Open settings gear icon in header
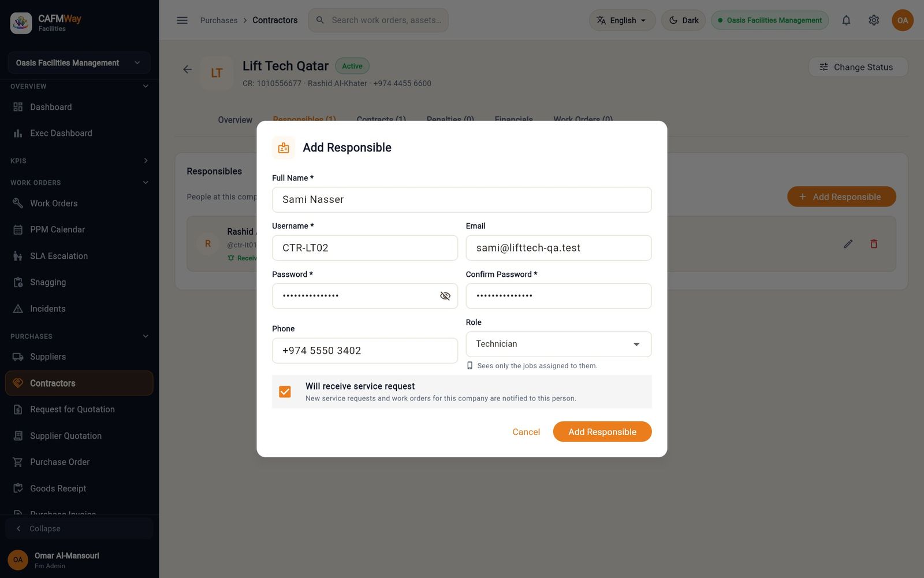This screenshot has height=578, width=924. (x=874, y=20)
